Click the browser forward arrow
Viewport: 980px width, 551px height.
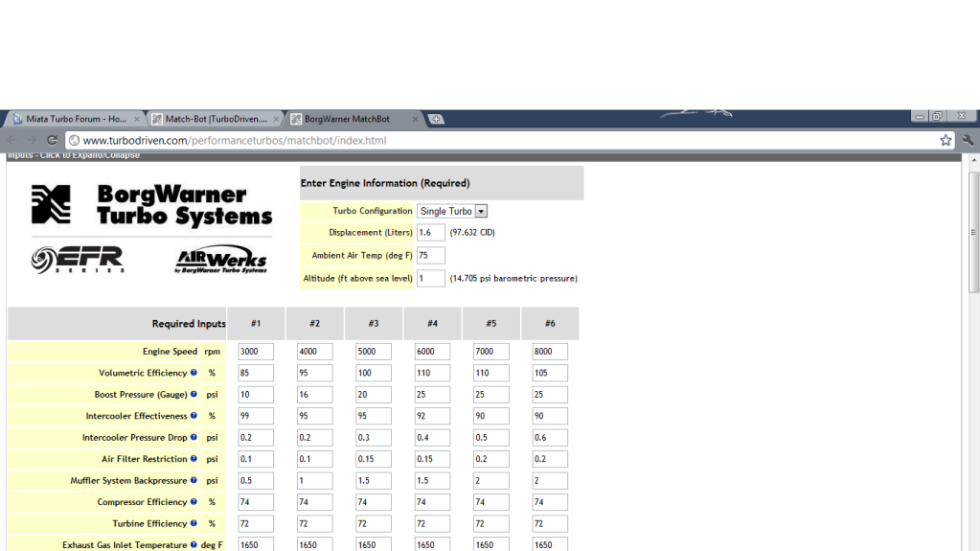32,140
